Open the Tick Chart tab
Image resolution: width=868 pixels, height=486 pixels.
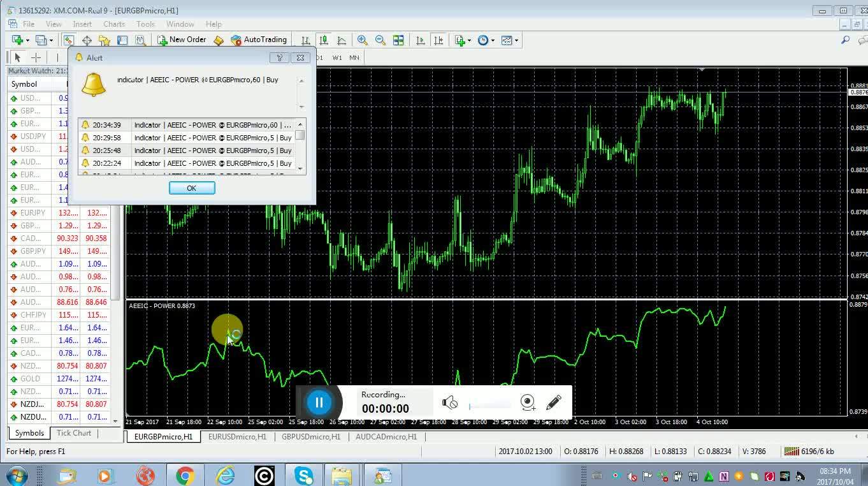[x=74, y=433]
